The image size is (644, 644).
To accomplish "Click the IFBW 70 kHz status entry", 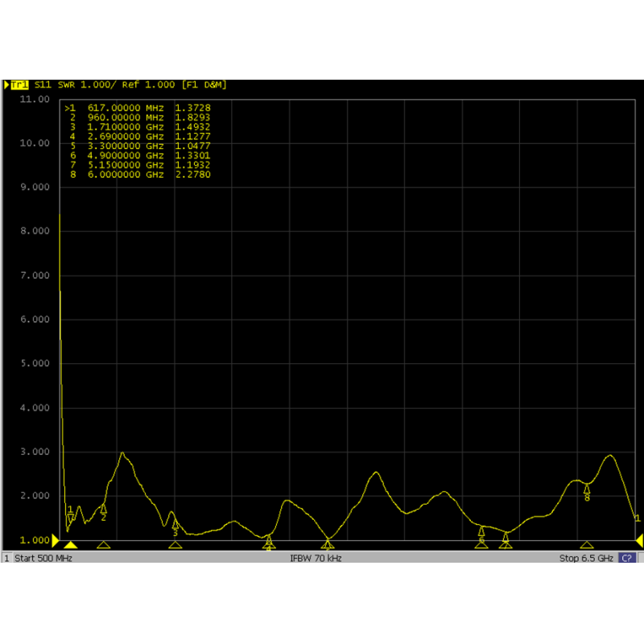I will [x=316, y=558].
